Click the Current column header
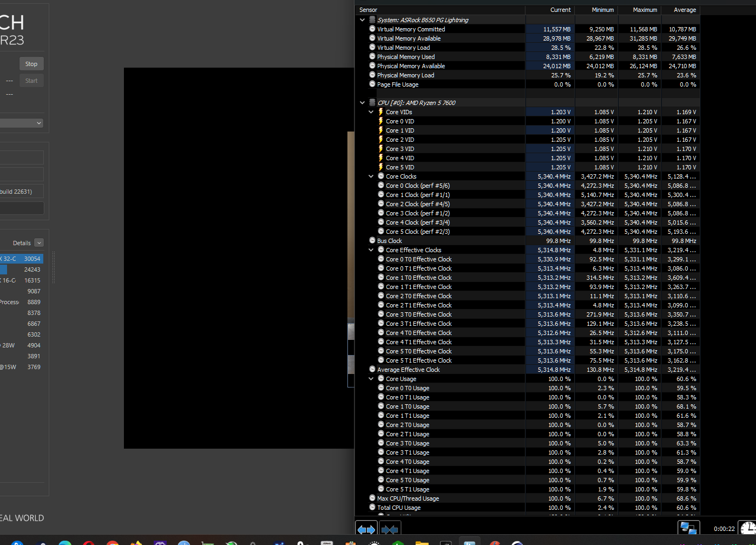Screen dimensions: 756x545 pyautogui.click(x=550, y=10)
